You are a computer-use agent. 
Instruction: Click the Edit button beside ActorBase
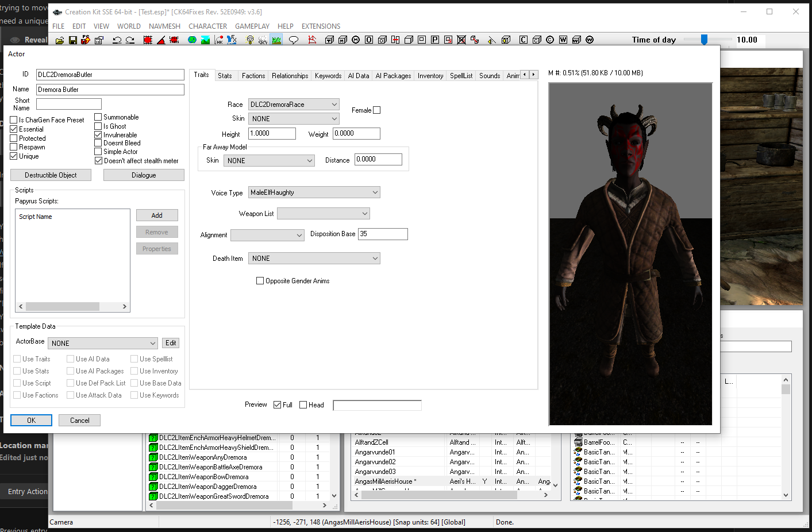[x=171, y=343]
